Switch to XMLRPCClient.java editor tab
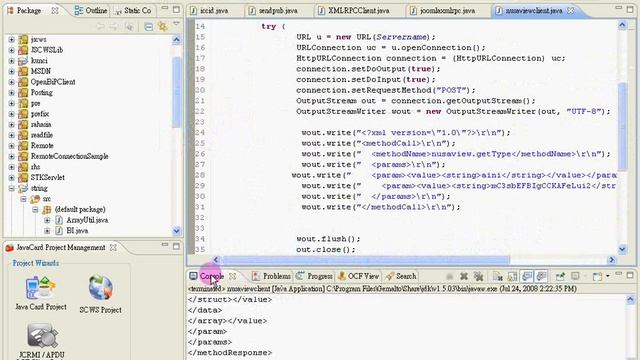Screen dimensions: 640x360 tap(353, 11)
